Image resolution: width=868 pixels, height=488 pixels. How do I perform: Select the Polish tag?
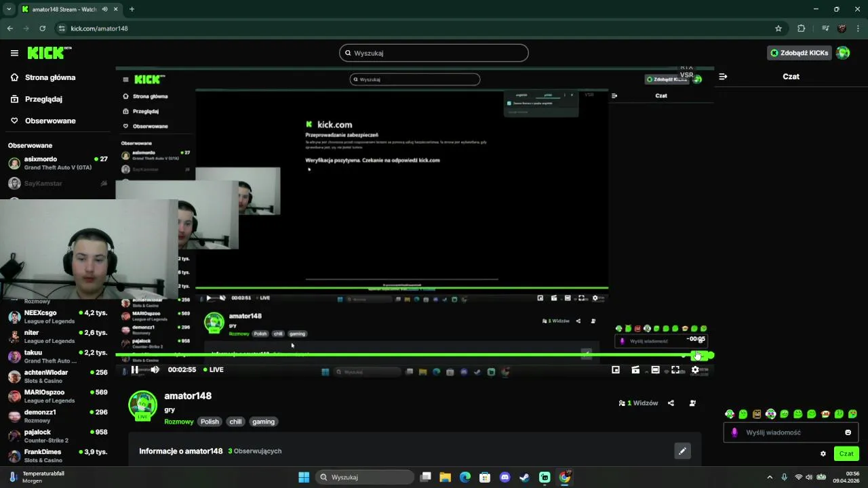(x=210, y=422)
